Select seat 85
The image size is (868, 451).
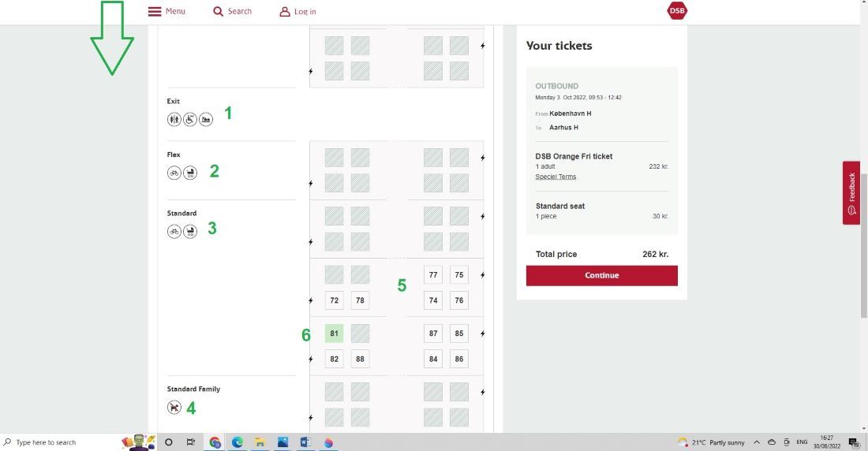click(x=459, y=334)
